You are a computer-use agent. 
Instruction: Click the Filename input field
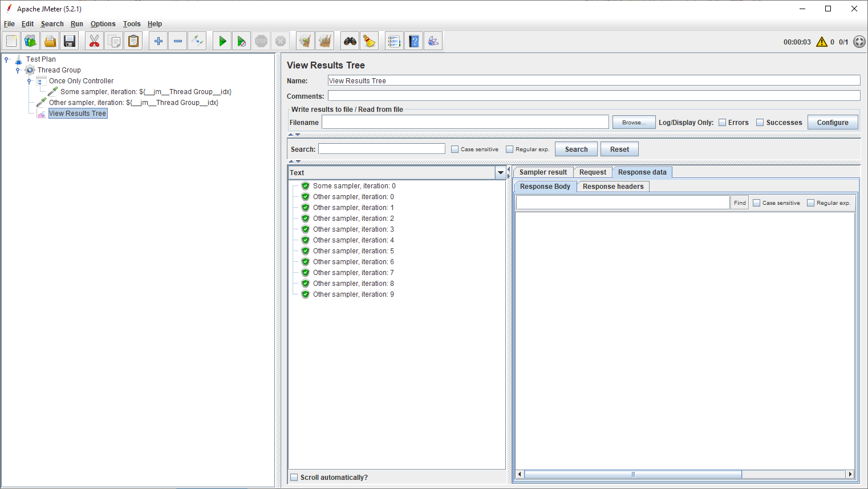coord(465,122)
